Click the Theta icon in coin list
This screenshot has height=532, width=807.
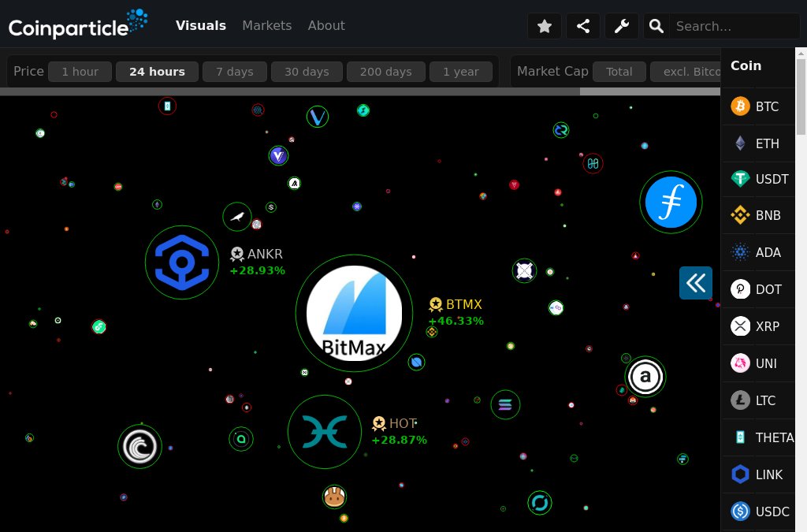[x=740, y=437]
